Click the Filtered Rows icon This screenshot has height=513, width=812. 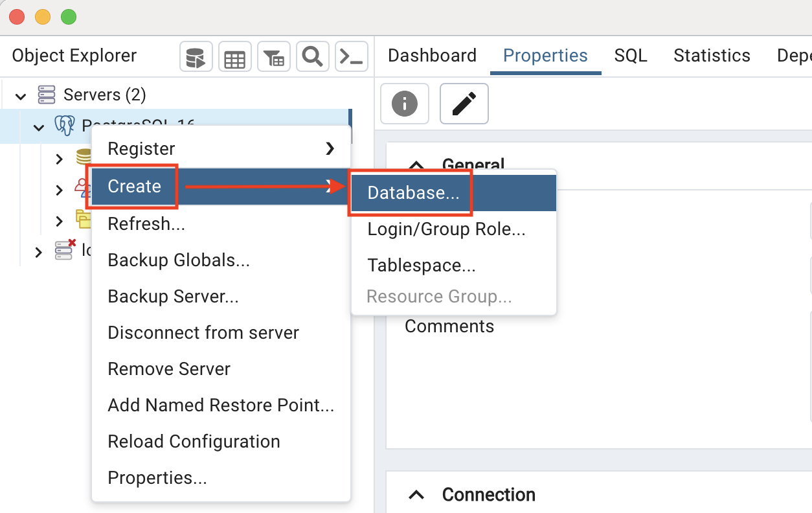(x=274, y=58)
